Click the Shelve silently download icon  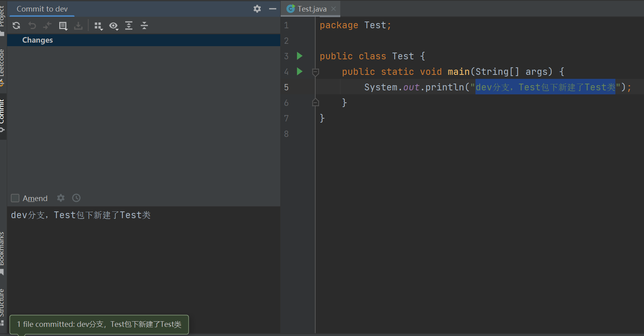(78, 26)
